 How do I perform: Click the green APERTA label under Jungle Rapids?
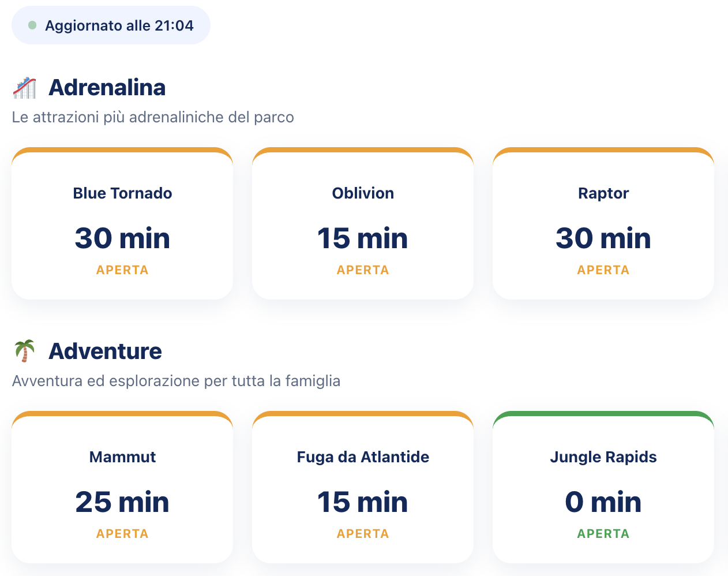click(x=603, y=534)
